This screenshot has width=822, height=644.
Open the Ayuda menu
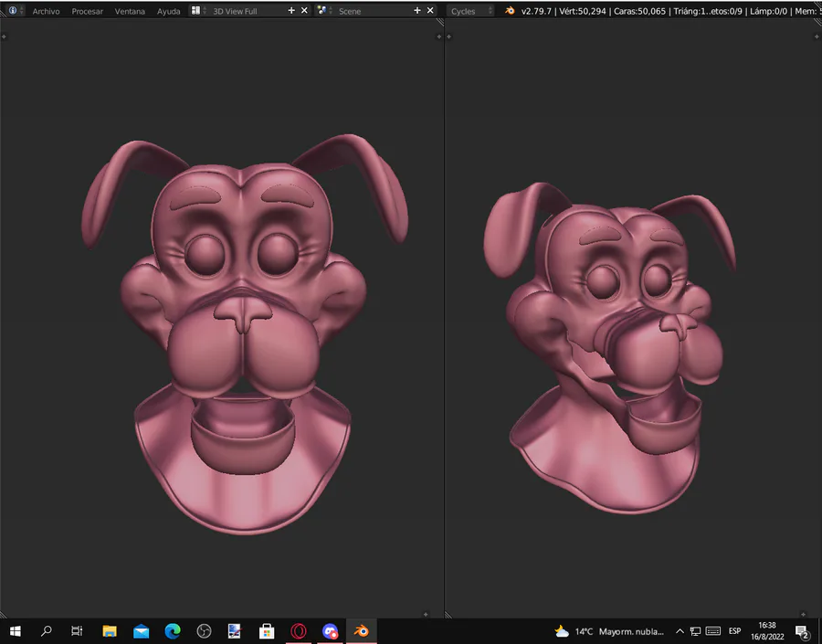coord(168,11)
